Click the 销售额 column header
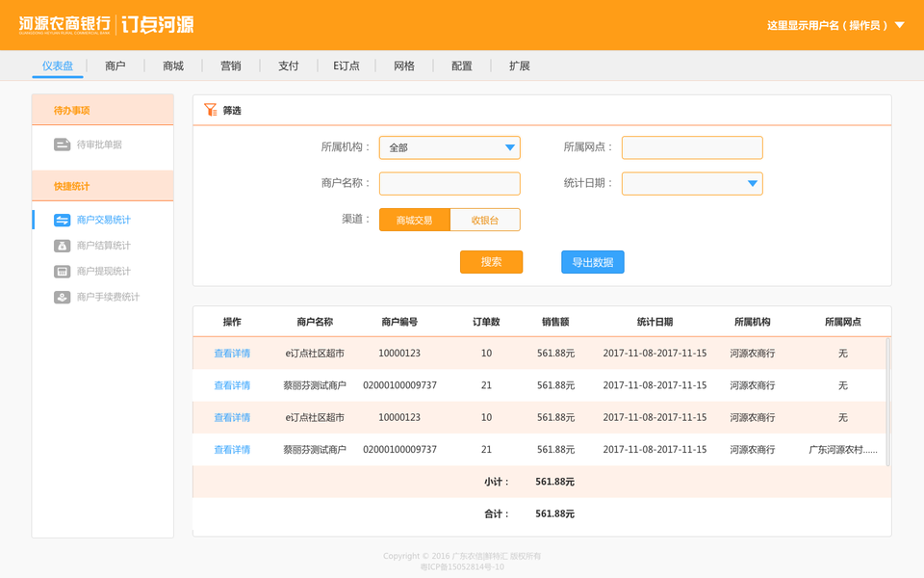 click(x=555, y=322)
